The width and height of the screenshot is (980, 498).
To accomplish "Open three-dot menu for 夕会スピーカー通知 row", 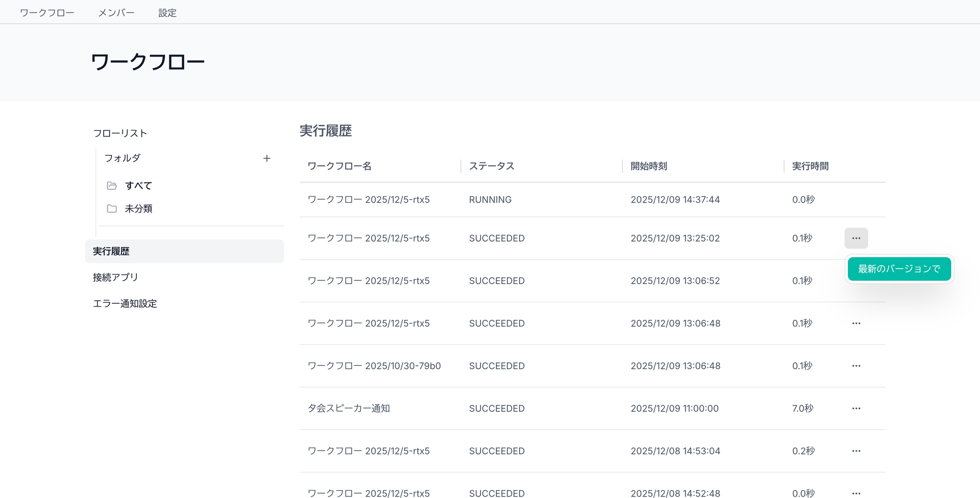I will coord(856,408).
